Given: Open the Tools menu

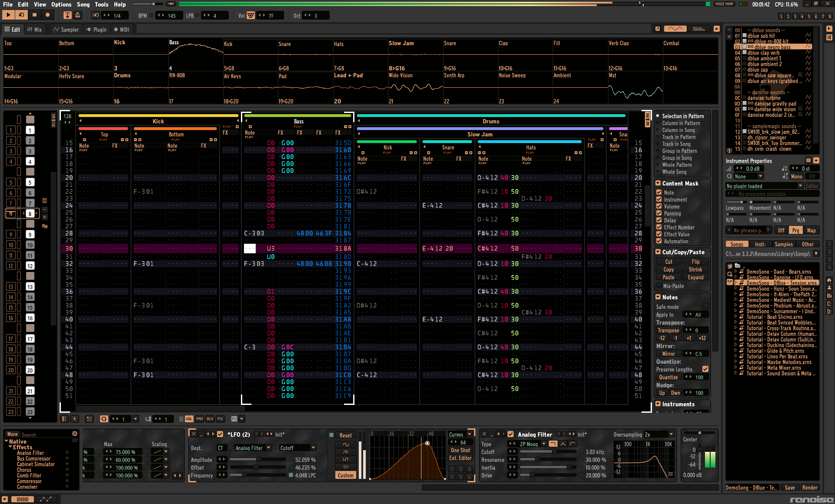Looking at the screenshot, I should click(101, 4).
